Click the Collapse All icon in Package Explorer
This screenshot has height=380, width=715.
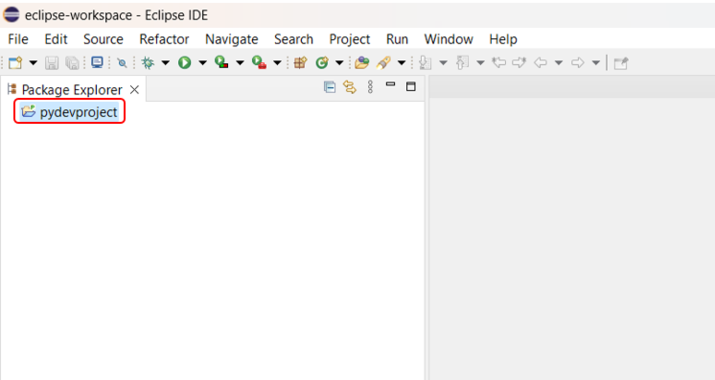(330, 87)
